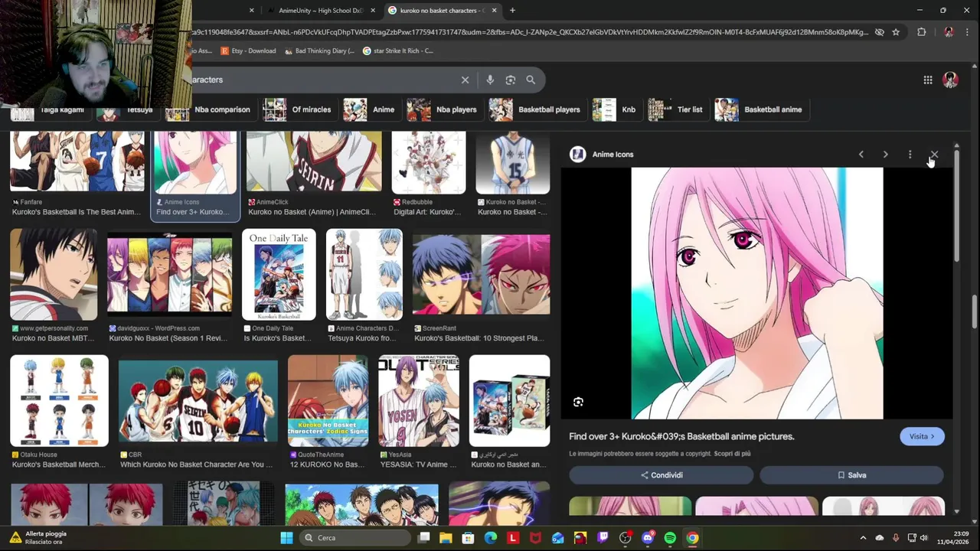Clear the Google search box text

point(465,80)
